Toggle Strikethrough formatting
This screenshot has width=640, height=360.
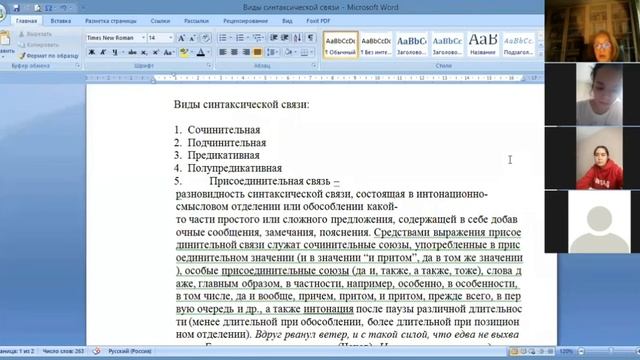(x=132, y=52)
